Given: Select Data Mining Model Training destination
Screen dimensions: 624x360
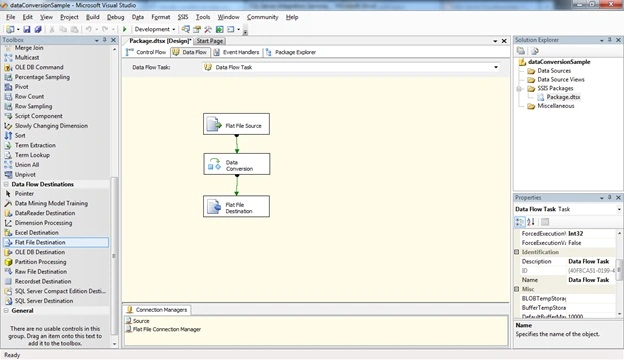Looking at the screenshot, I should 51,203.
